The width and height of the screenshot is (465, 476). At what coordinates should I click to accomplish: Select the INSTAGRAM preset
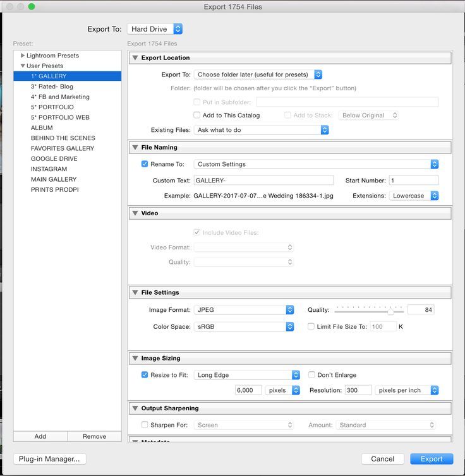point(68,169)
